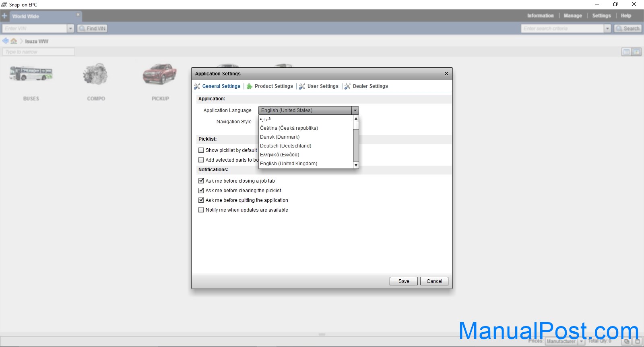
Task: Click the General Settings wrench icon
Action: [197, 86]
